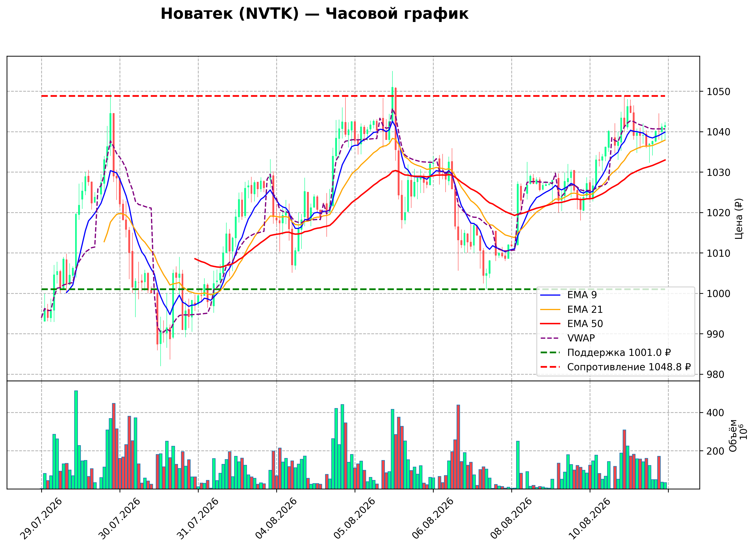Click the 980 price axis tick label
756x548 pixels.
[716, 375]
